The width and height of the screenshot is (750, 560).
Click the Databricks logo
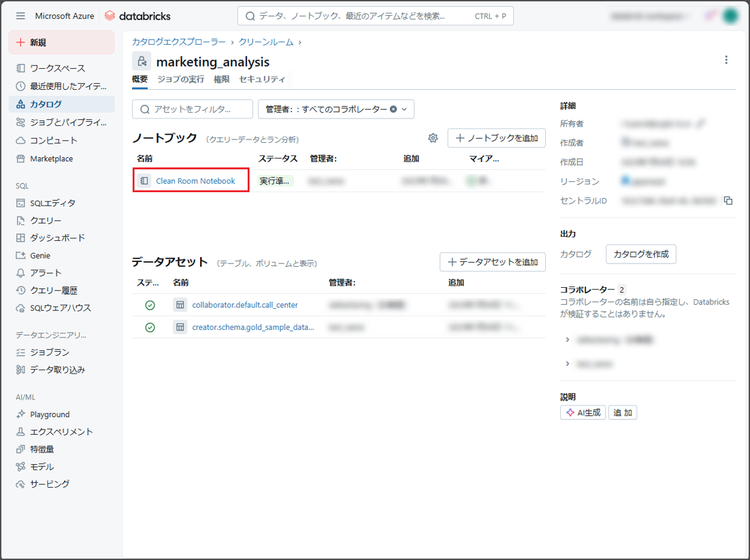pyautogui.click(x=137, y=16)
